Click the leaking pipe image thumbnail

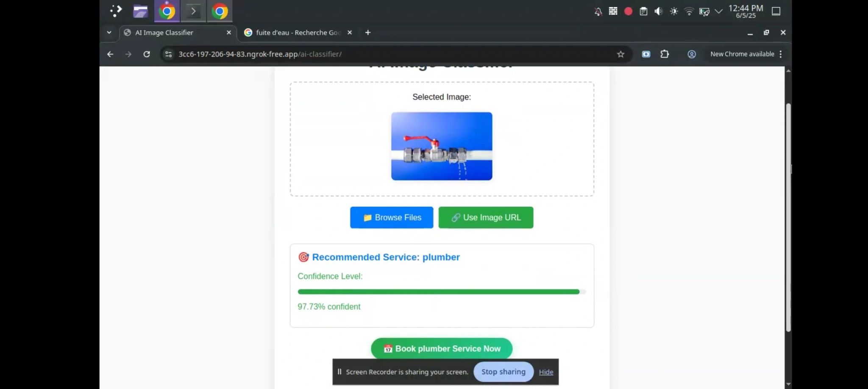point(442,146)
